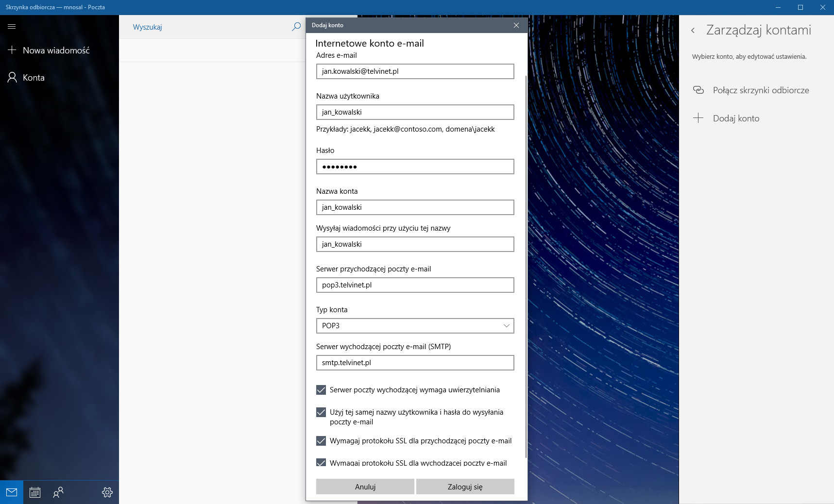Disable SSL for incoming mail checkbox
The height and width of the screenshot is (504, 834).
(321, 441)
